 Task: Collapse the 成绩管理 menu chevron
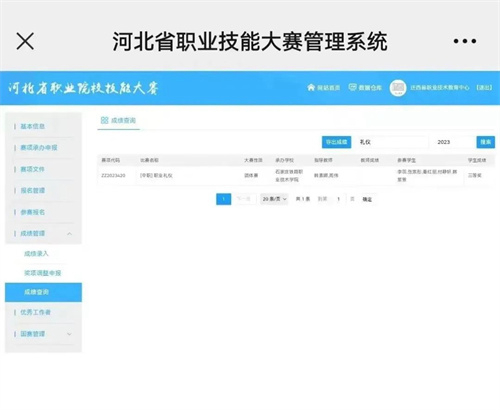tap(69, 234)
